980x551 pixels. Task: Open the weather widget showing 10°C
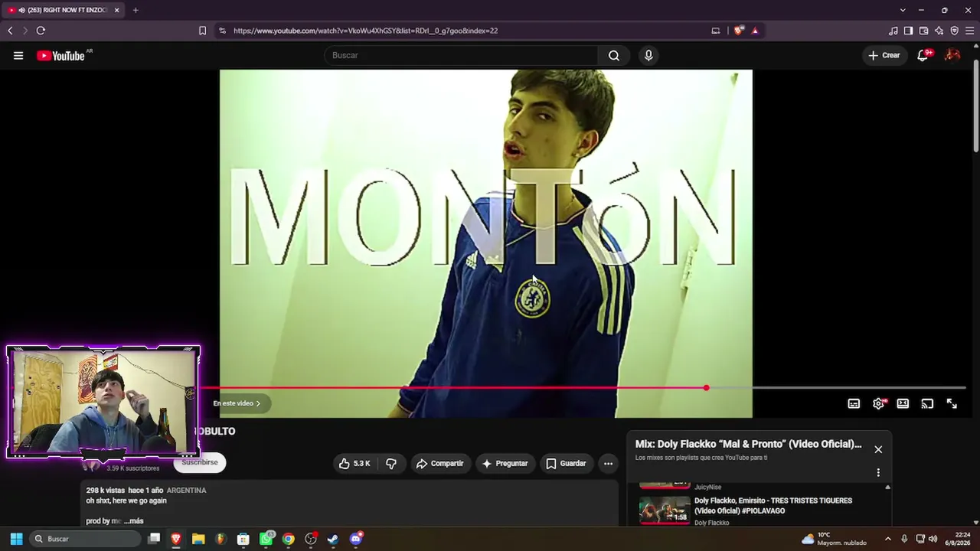pos(834,539)
